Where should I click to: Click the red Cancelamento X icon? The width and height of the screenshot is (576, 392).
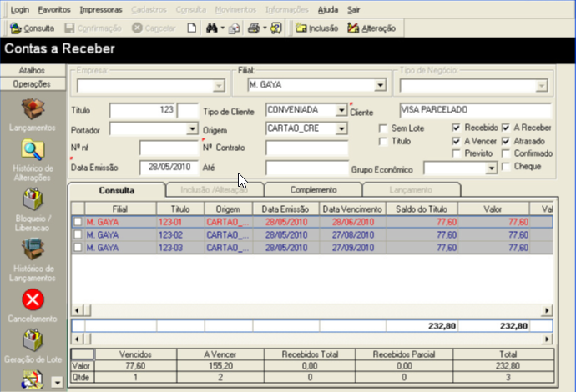(x=33, y=300)
